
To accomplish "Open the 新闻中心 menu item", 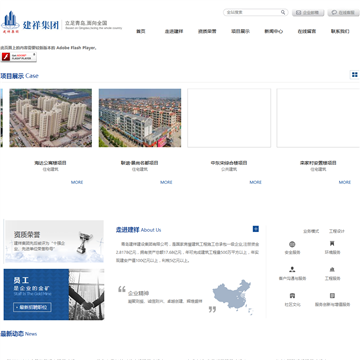I will pos(274,31).
